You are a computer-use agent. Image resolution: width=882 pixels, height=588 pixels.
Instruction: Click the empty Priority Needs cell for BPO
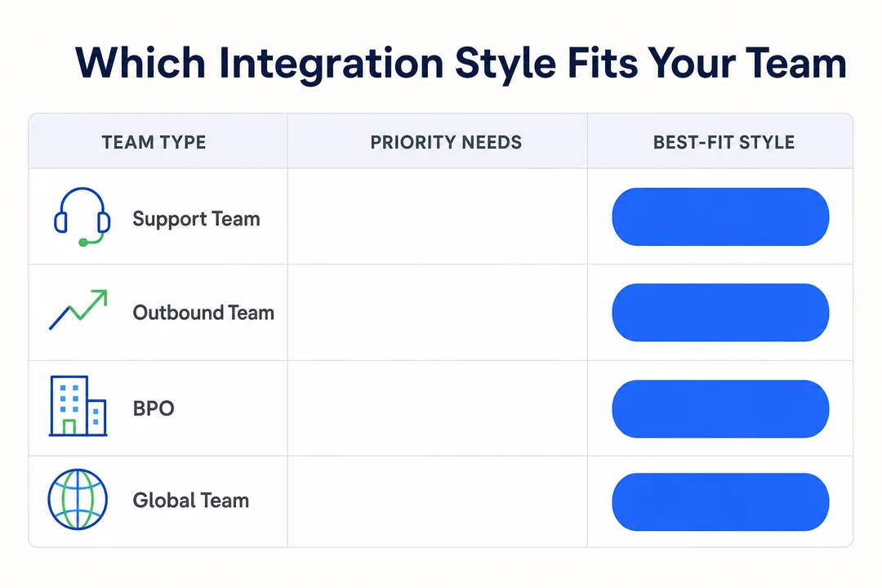click(438, 408)
